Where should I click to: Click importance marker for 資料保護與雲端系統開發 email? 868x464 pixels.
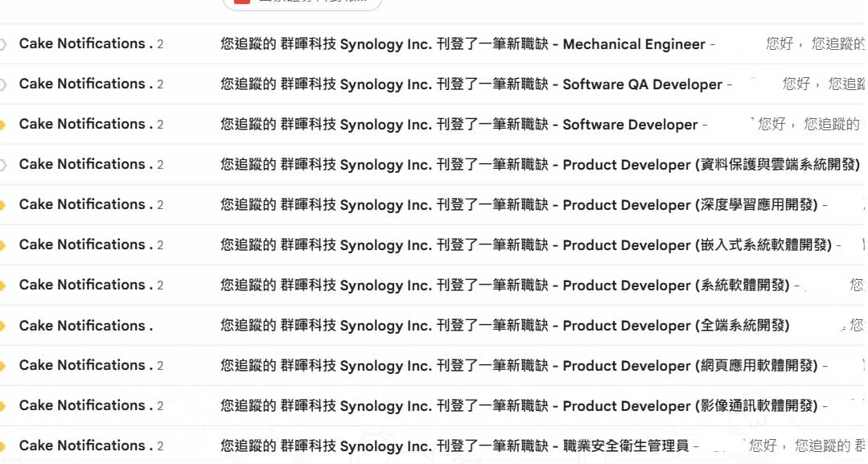(2, 165)
